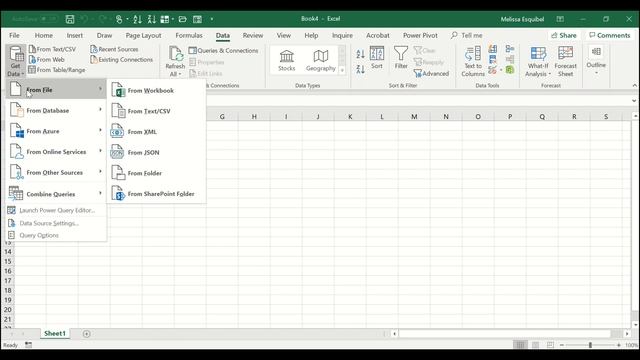Screen dimensions: 640x360
Task: Switch to the Insert tab
Action: point(75,36)
